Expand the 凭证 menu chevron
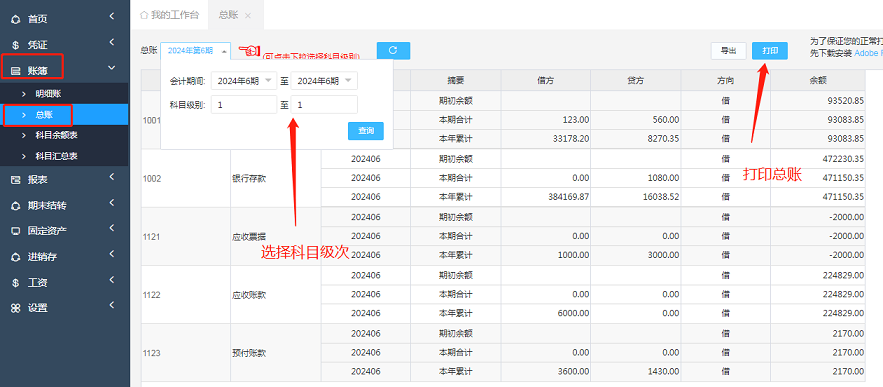Screen dimensions: 883x387 tap(112, 42)
